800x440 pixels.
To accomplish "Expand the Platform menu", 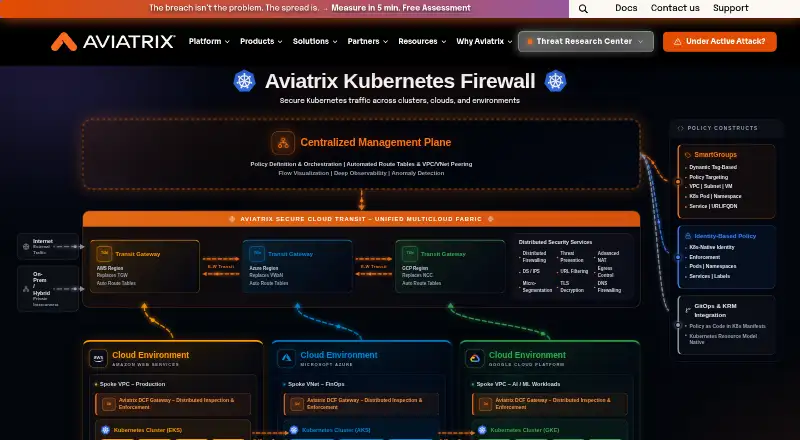I will click(x=209, y=41).
